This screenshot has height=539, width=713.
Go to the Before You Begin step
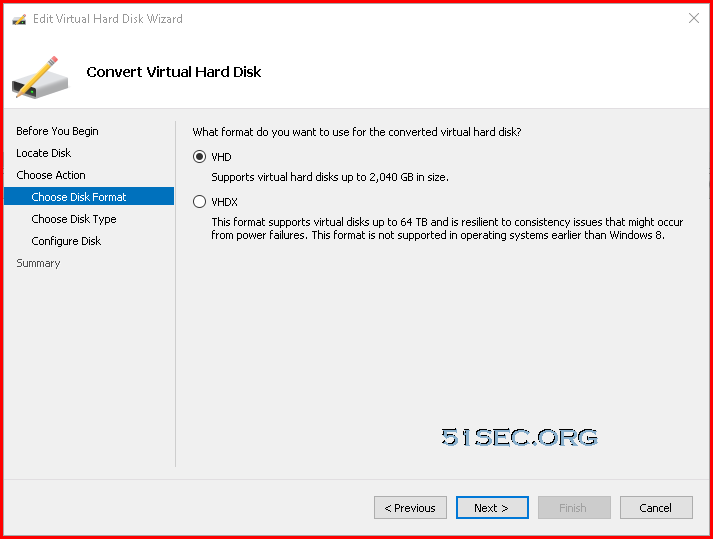57,131
